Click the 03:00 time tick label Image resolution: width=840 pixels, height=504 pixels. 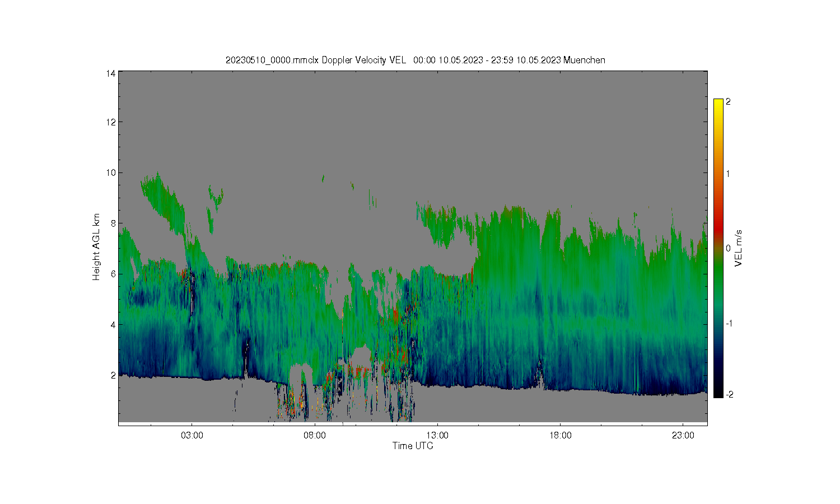(192, 435)
